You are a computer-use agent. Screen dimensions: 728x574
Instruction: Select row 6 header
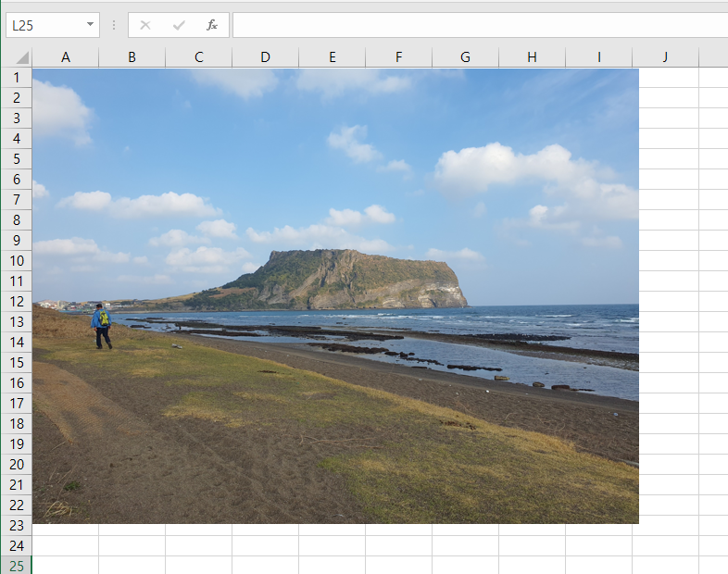tap(17, 179)
